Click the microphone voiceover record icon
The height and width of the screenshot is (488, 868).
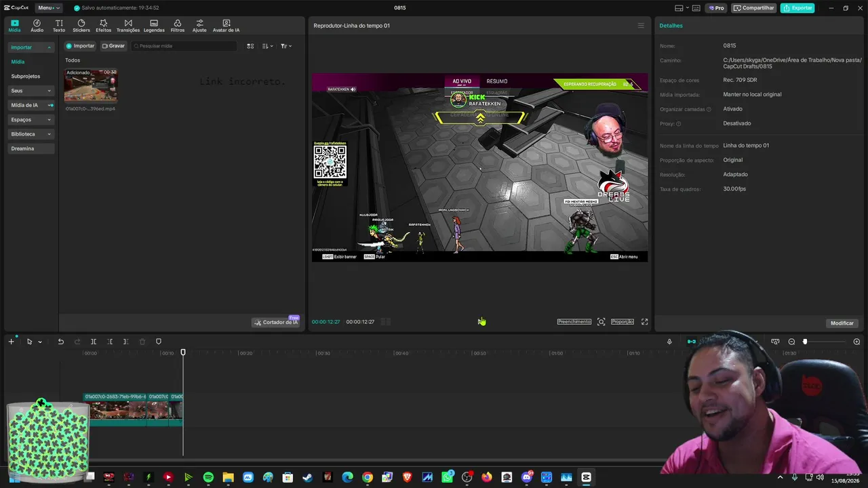(x=669, y=342)
